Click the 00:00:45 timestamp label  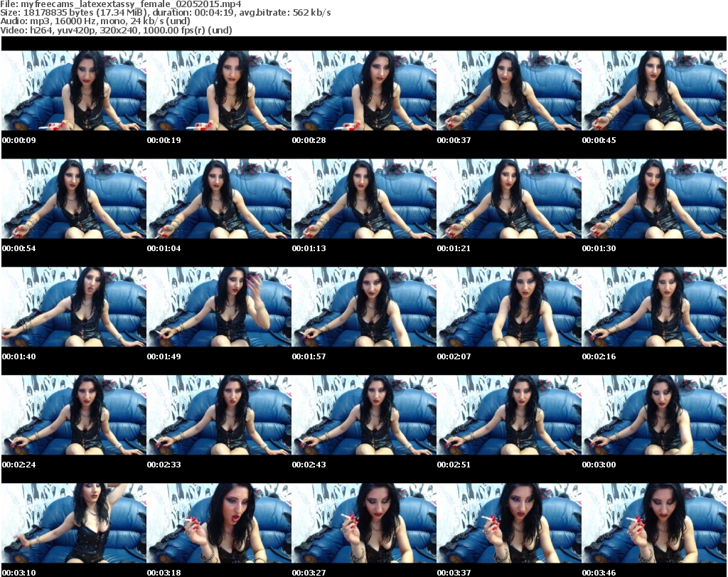point(599,140)
